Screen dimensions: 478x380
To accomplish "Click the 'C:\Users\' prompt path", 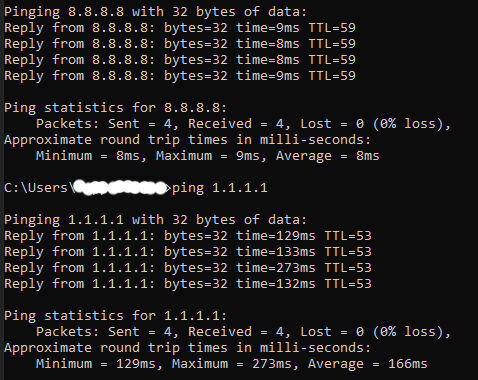I will coord(40,188).
